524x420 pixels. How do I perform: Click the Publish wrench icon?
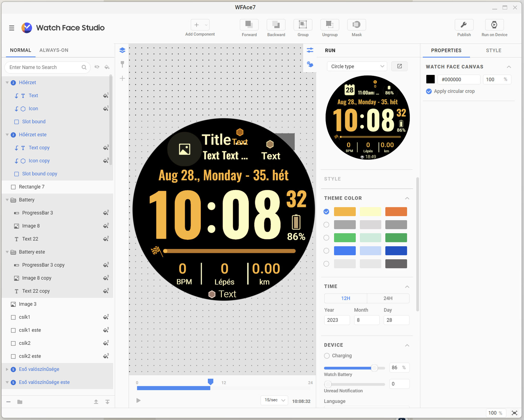point(464,24)
